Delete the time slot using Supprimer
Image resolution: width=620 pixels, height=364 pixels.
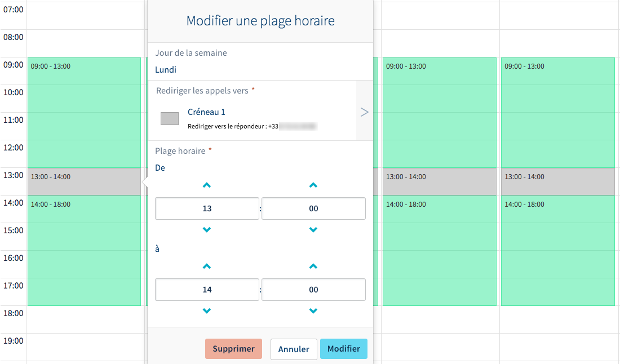pyautogui.click(x=233, y=349)
